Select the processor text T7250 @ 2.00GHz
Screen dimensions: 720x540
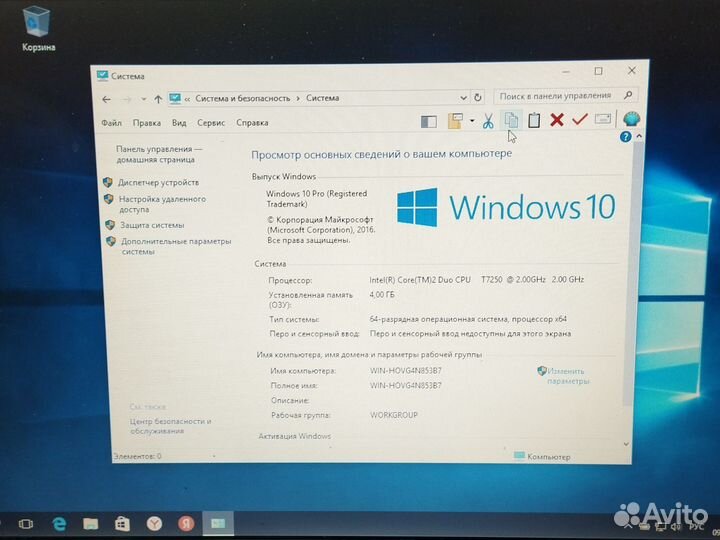tap(513, 280)
